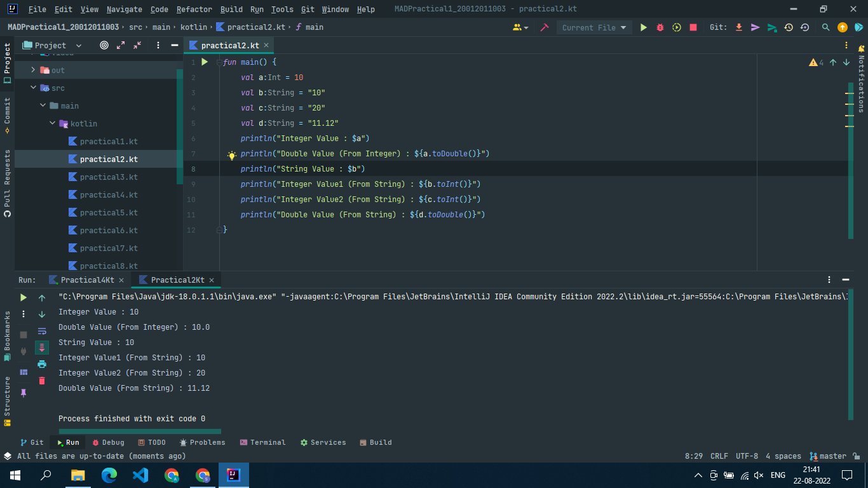The image size is (868, 488).
Task: Close the practical2.kt editor tab
Action: coord(266,45)
